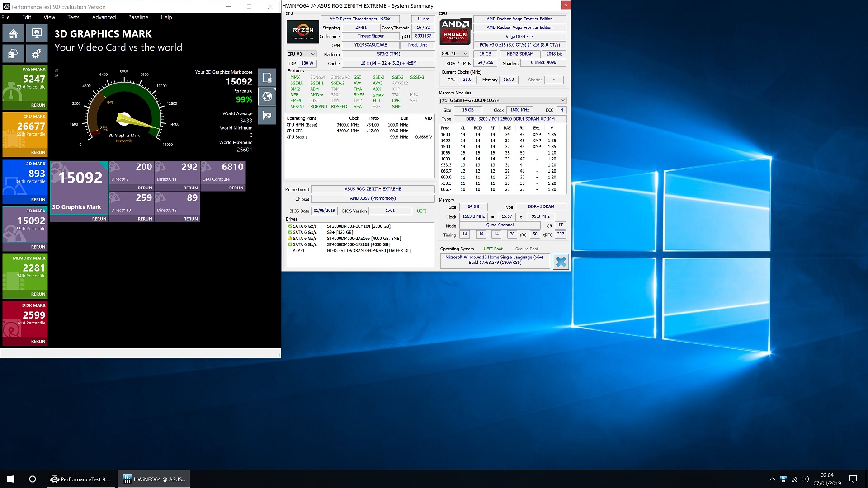Select the 15092 3D Graphics Mark tile
The width and height of the screenshot is (868, 488).
click(x=79, y=188)
